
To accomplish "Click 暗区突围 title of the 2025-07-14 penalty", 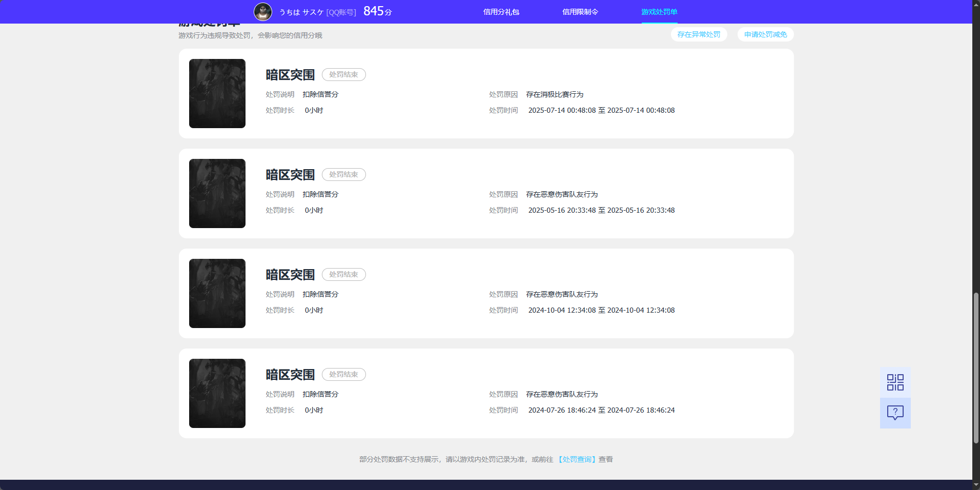I will (x=290, y=75).
